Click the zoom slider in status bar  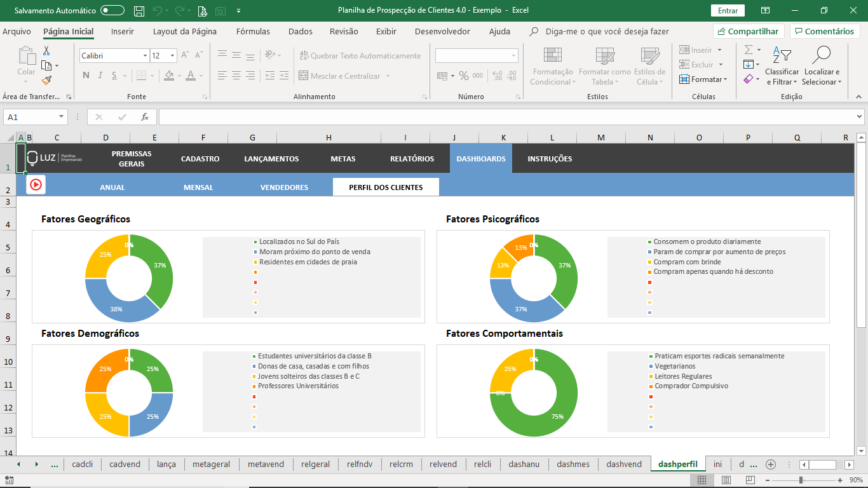[x=801, y=480]
